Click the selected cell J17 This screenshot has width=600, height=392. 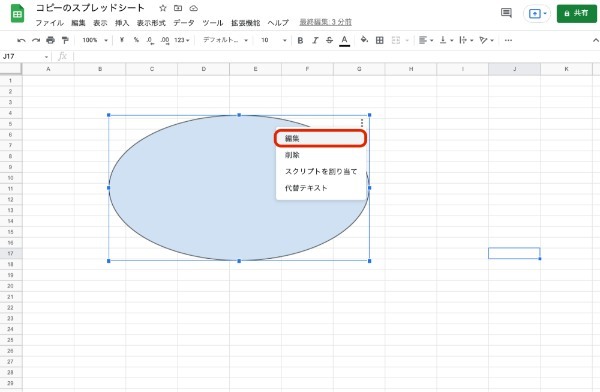pos(514,253)
